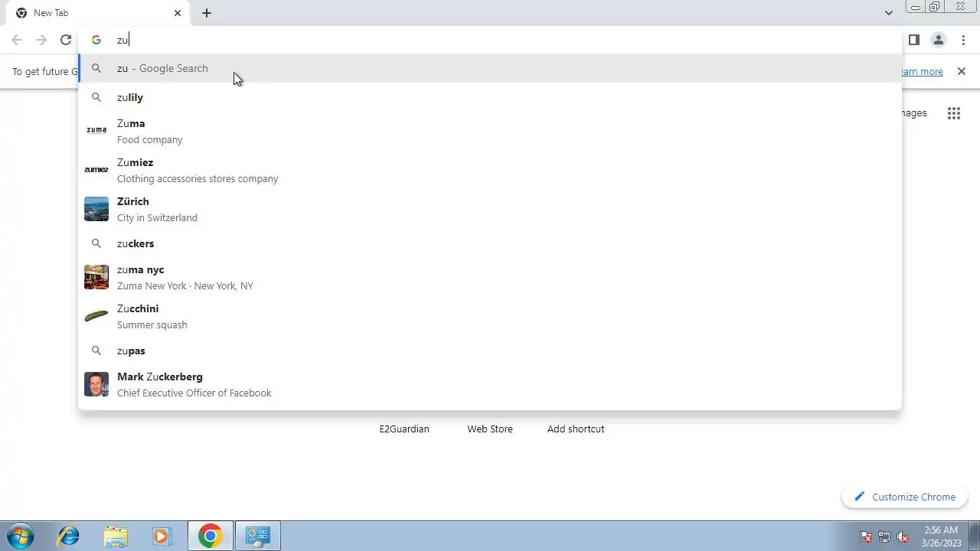This screenshot has height=551, width=980.
Task: Click the Chrome taskbar icon
Action: 210,536
